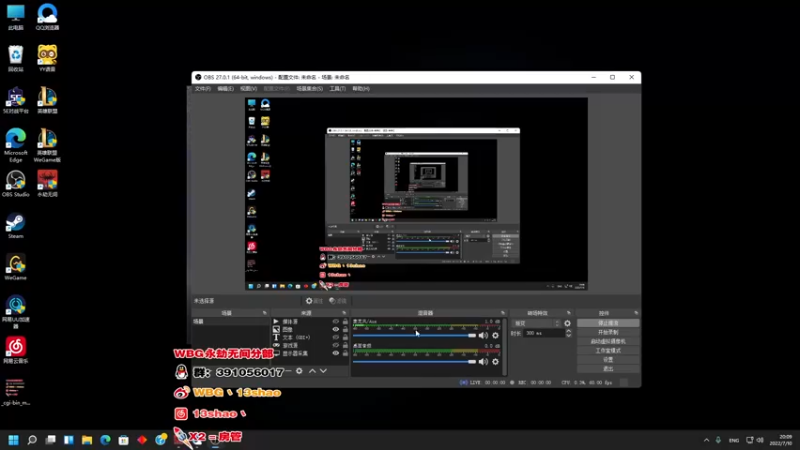Screen dimensions: 800x450
Task: Move selected source down with the arrow
Action: point(323,371)
